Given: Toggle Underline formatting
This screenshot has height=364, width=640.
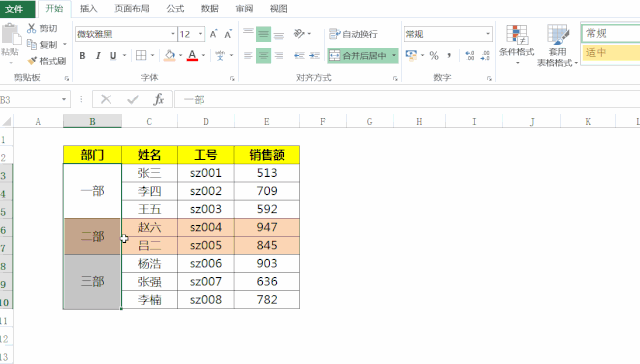Looking at the screenshot, I should click(113, 55).
